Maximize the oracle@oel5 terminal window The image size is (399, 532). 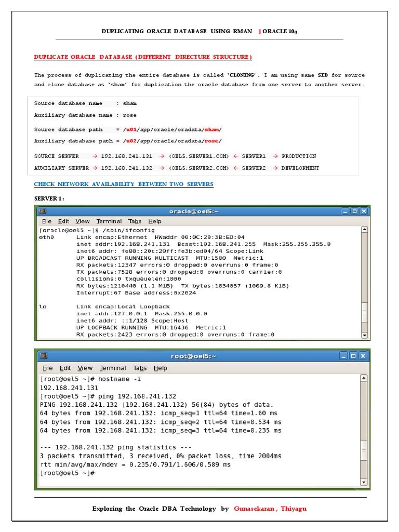[x=354, y=211]
